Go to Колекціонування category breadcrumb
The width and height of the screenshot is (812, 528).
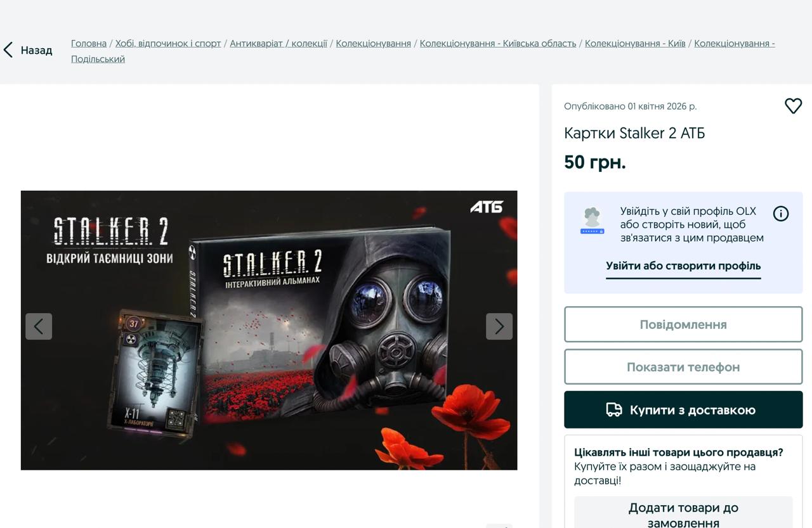point(374,44)
